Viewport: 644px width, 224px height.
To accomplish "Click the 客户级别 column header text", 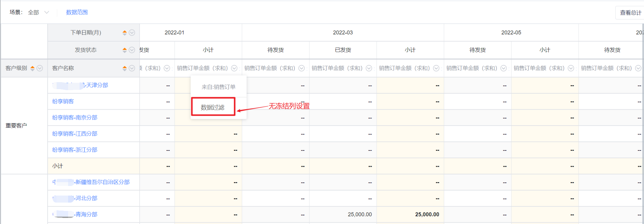I will tap(16, 68).
